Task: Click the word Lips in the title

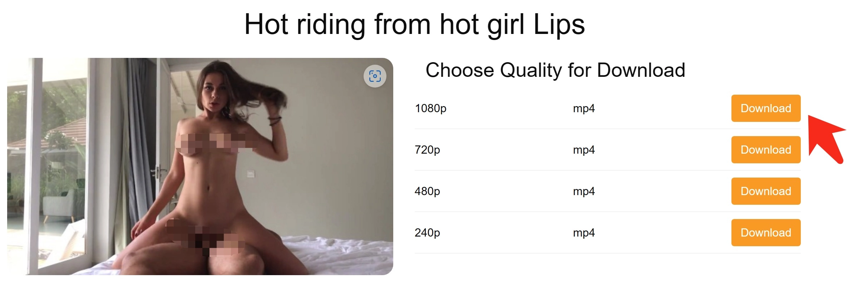Action: click(x=559, y=24)
